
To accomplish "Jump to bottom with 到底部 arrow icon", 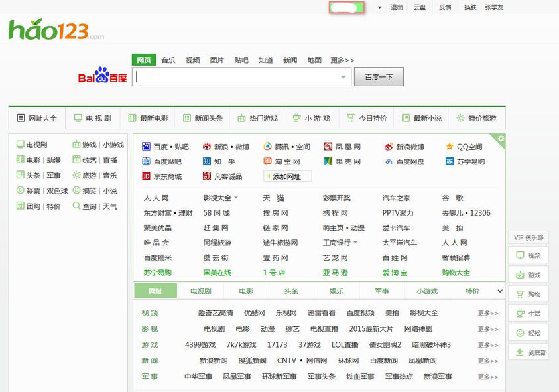I will click(520, 352).
